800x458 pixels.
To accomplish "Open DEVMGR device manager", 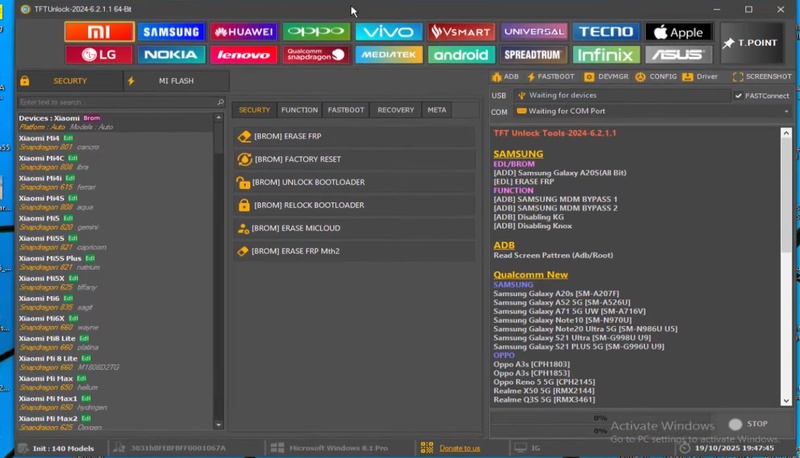I will (x=606, y=77).
